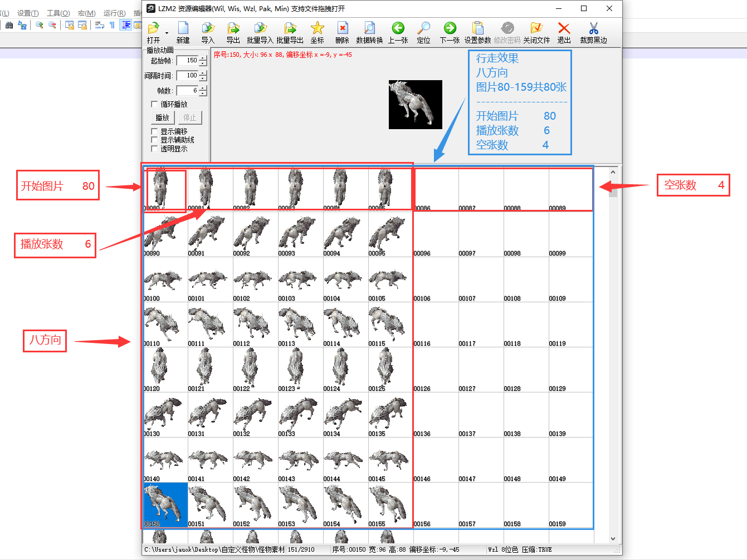Toggle the 显示偏移 checkbox

(x=155, y=131)
